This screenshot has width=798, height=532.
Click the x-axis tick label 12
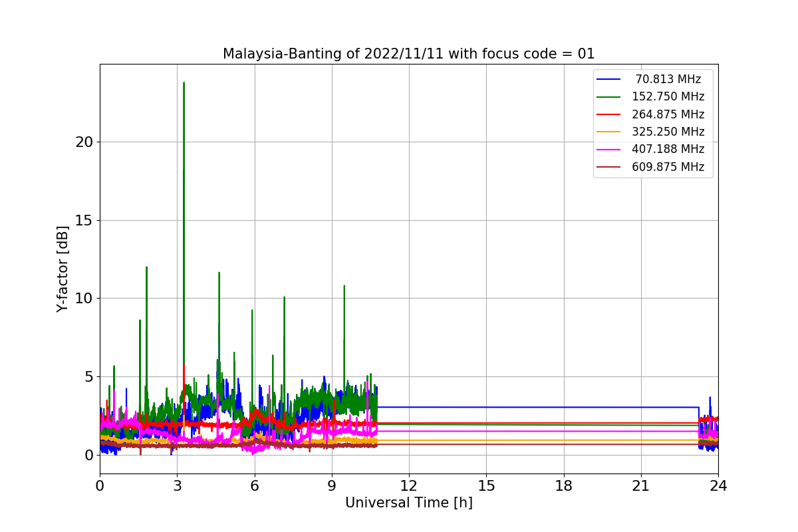tap(408, 486)
